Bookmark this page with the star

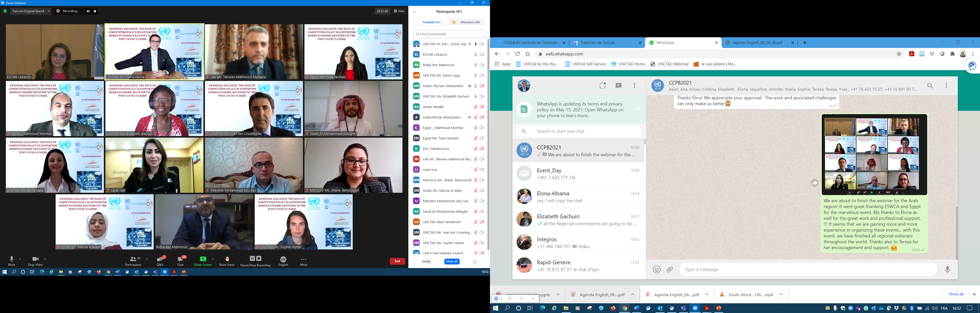tap(899, 54)
